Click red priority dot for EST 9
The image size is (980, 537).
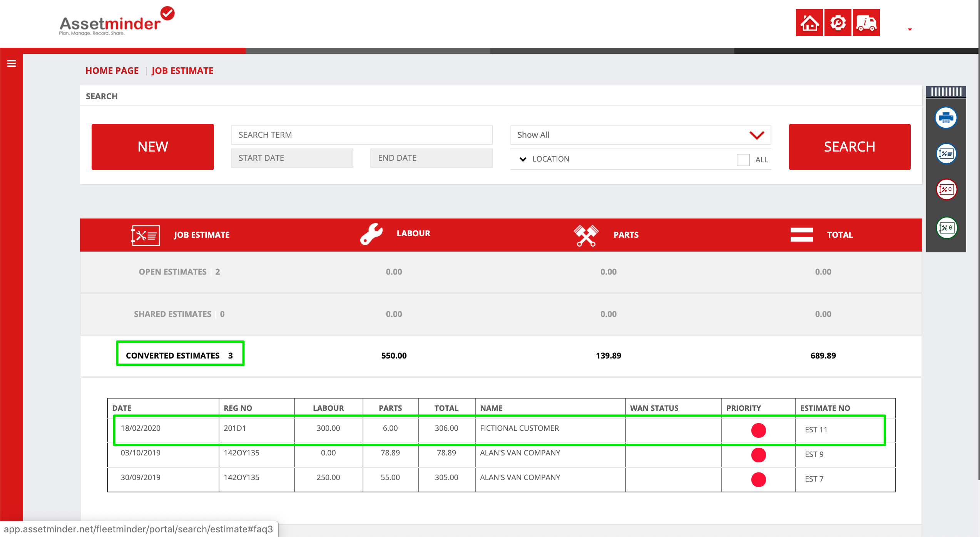tap(758, 455)
